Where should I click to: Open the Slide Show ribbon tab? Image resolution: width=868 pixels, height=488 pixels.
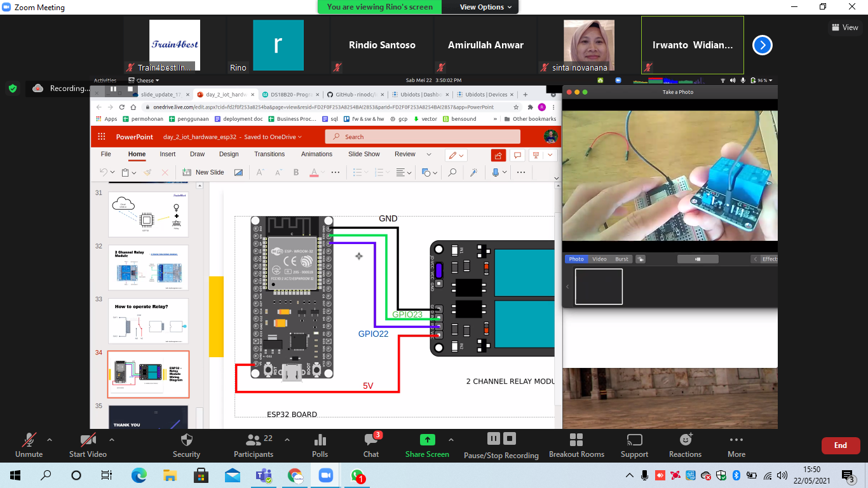pyautogui.click(x=363, y=154)
